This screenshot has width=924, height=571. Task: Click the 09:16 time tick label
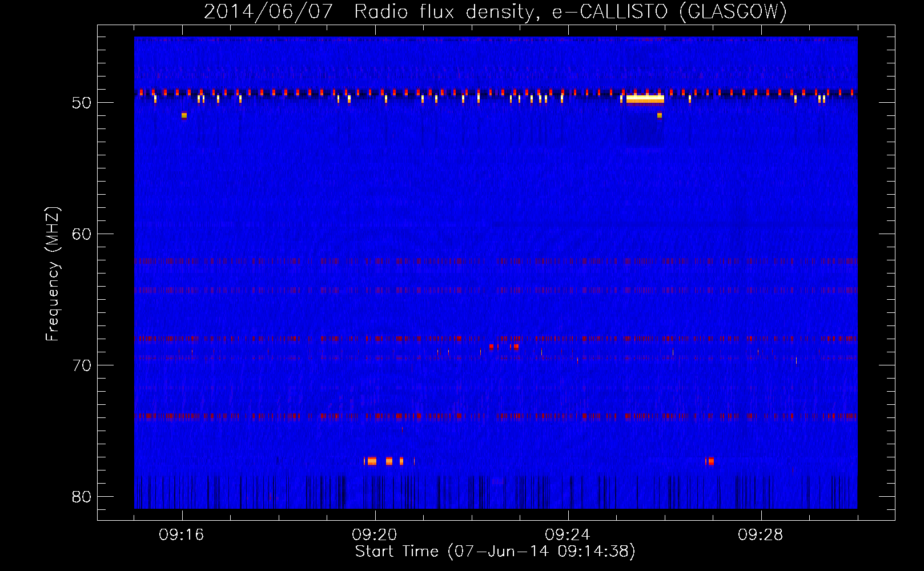pyautogui.click(x=182, y=535)
